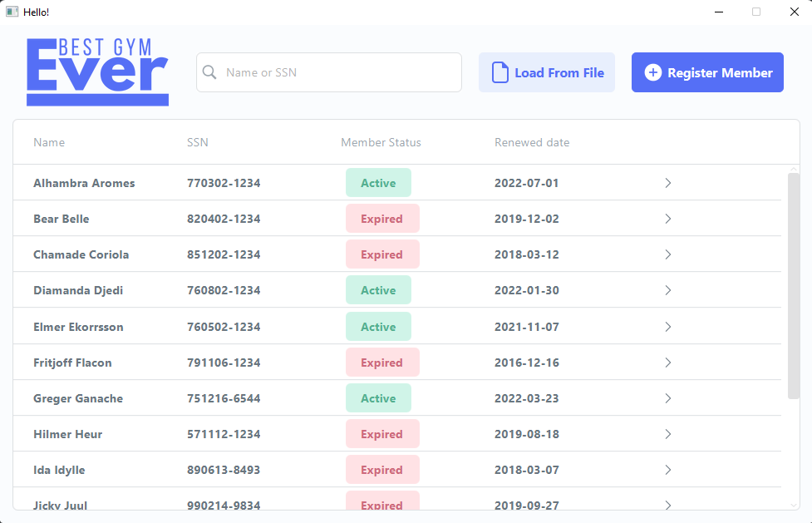812x523 pixels.
Task: Click the Load From File button
Action: 546,72
